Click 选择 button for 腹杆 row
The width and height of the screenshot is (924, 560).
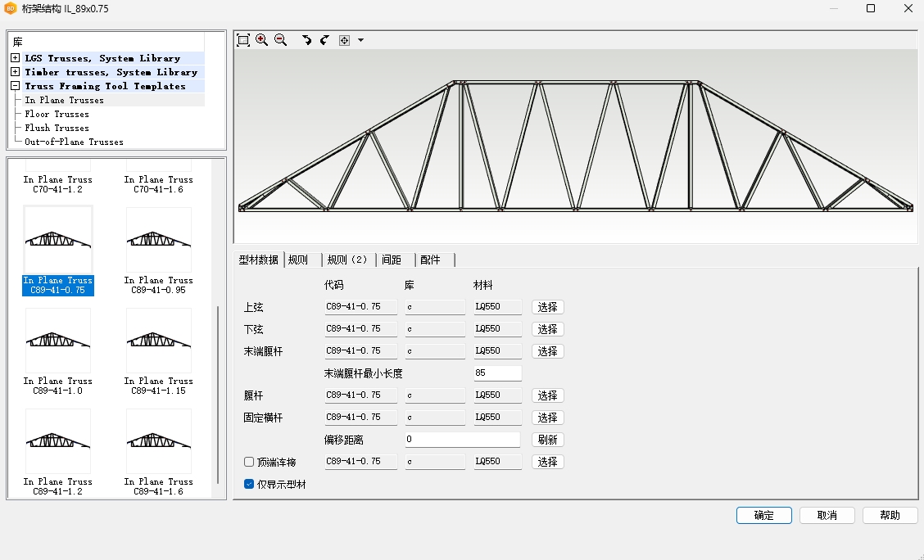tap(547, 395)
